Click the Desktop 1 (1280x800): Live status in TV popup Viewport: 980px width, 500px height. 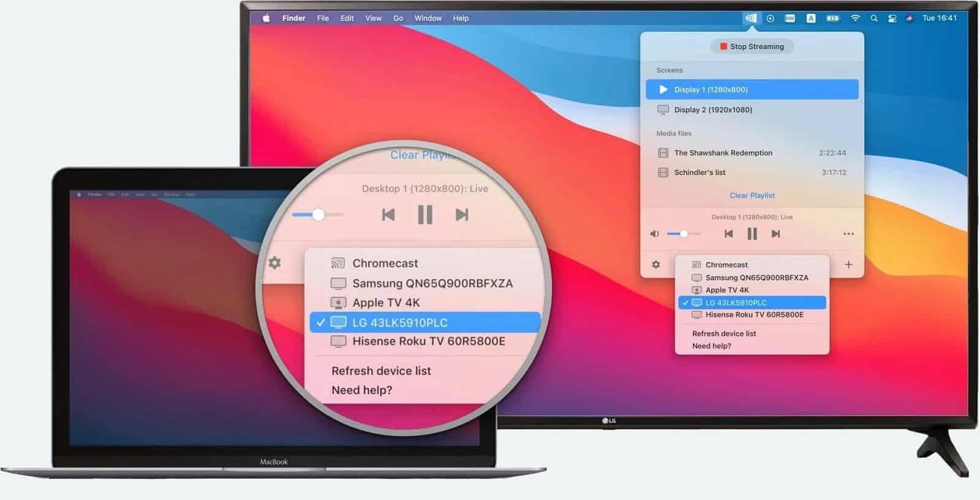(x=752, y=217)
